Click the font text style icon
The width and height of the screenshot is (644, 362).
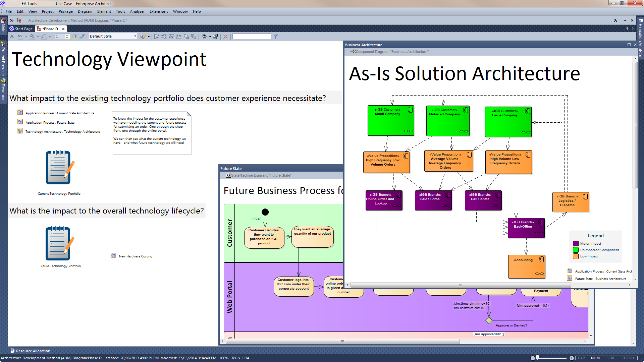click(x=12, y=37)
